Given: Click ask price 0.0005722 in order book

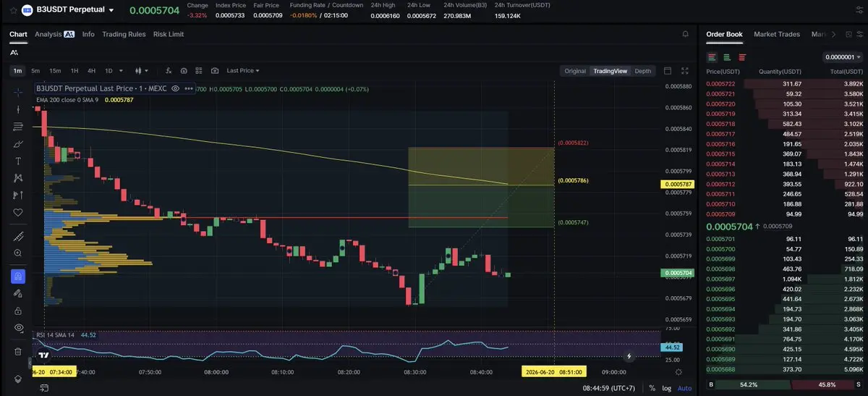Looking at the screenshot, I should point(720,84).
